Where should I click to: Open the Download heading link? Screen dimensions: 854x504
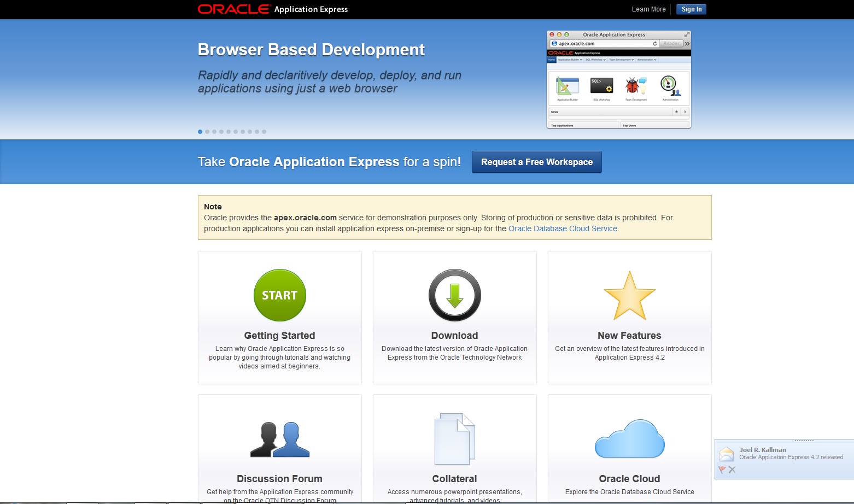coord(454,336)
